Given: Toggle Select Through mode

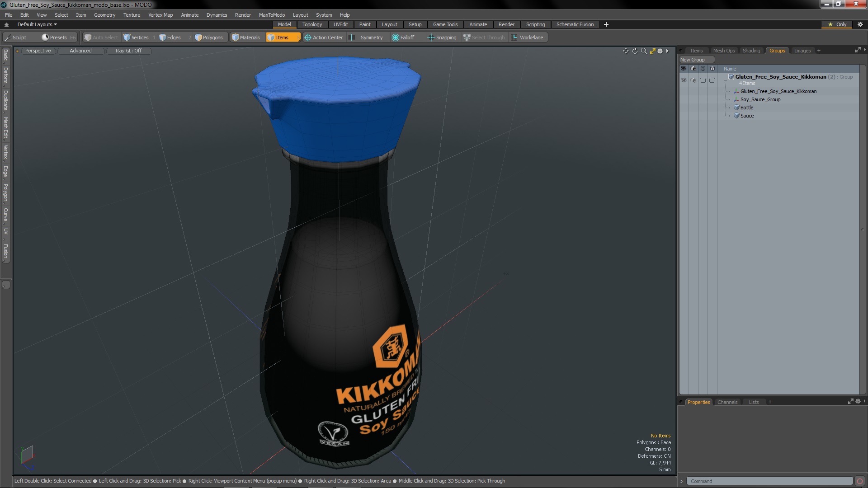Looking at the screenshot, I should click(484, 38).
